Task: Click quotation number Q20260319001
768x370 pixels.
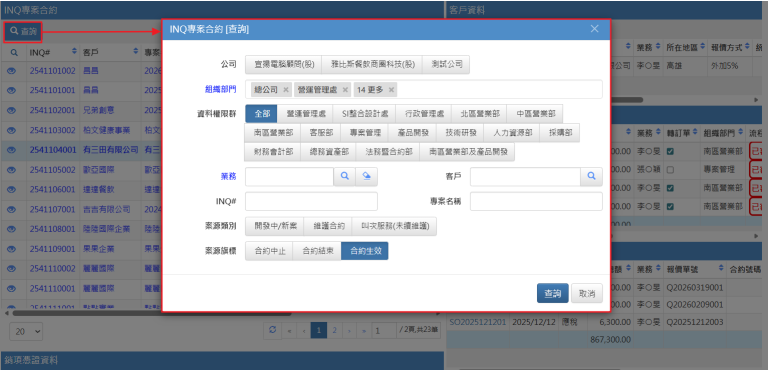Action: coord(695,287)
